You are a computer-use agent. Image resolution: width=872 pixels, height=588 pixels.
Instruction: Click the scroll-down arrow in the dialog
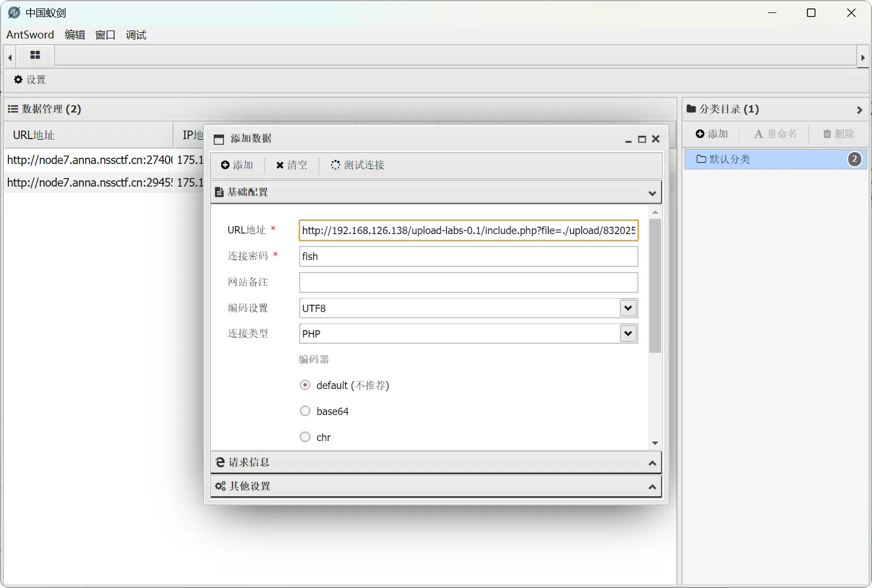[x=655, y=443]
